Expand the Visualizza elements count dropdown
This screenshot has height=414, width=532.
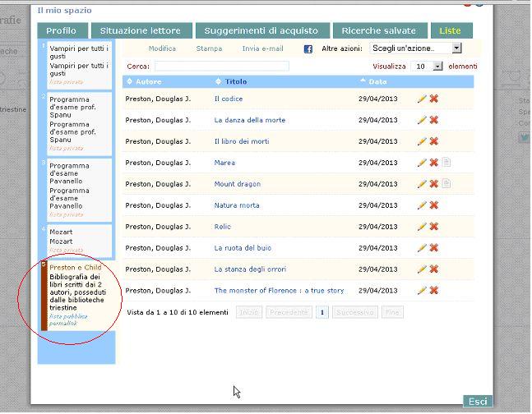pyautogui.click(x=428, y=66)
